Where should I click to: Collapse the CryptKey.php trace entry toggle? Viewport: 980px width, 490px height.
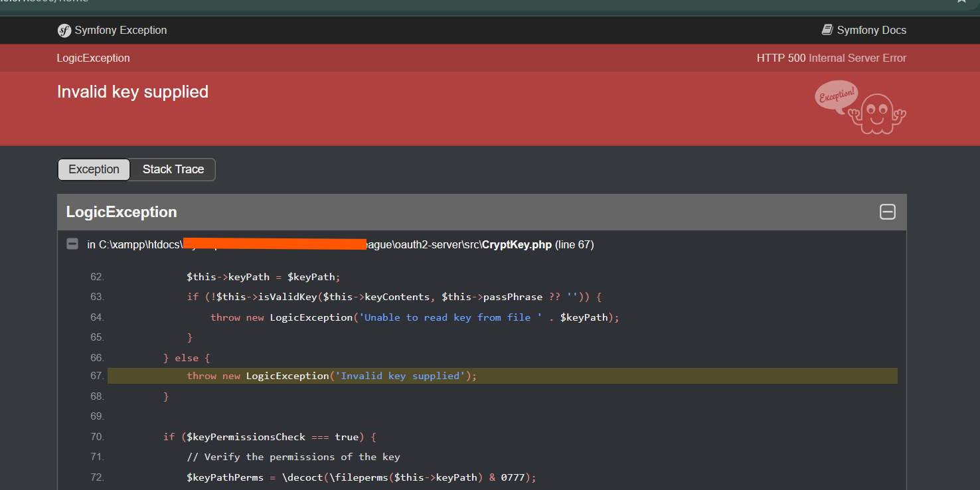pos(72,244)
